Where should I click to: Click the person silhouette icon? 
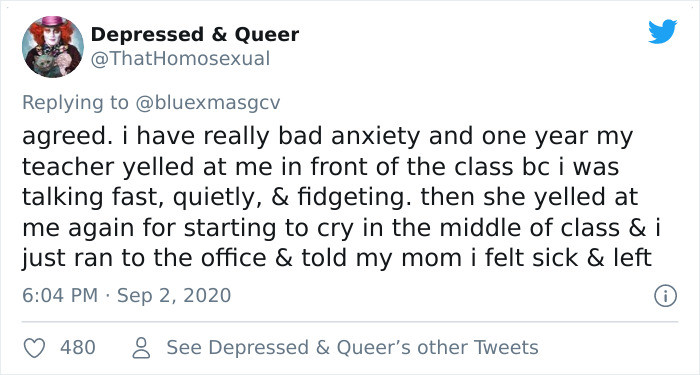pyautogui.click(x=142, y=348)
